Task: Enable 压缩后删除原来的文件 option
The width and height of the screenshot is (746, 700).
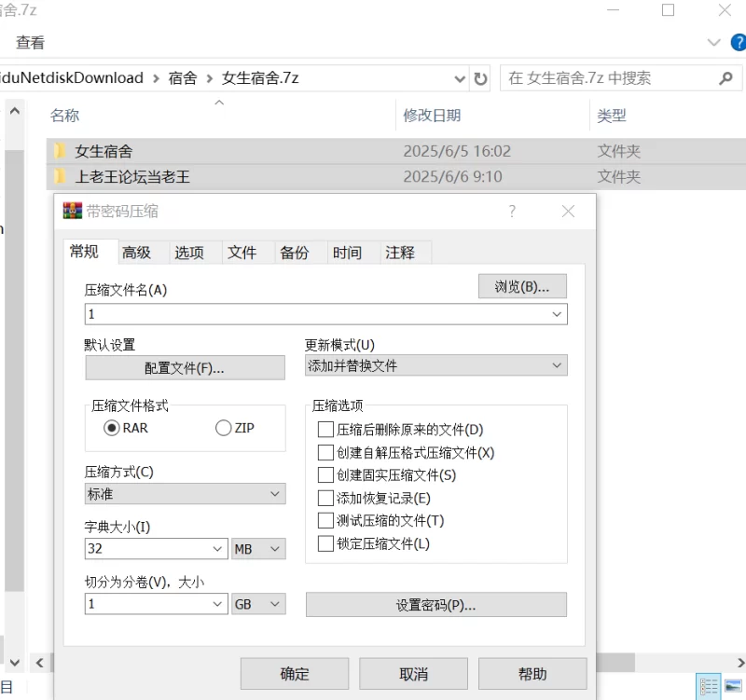Action: (325, 430)
